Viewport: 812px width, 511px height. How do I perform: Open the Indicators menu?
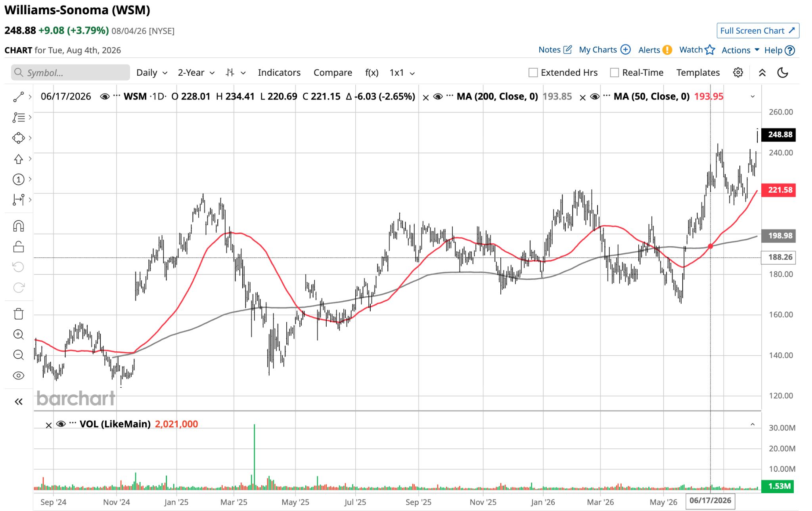(x=279, y=73)
